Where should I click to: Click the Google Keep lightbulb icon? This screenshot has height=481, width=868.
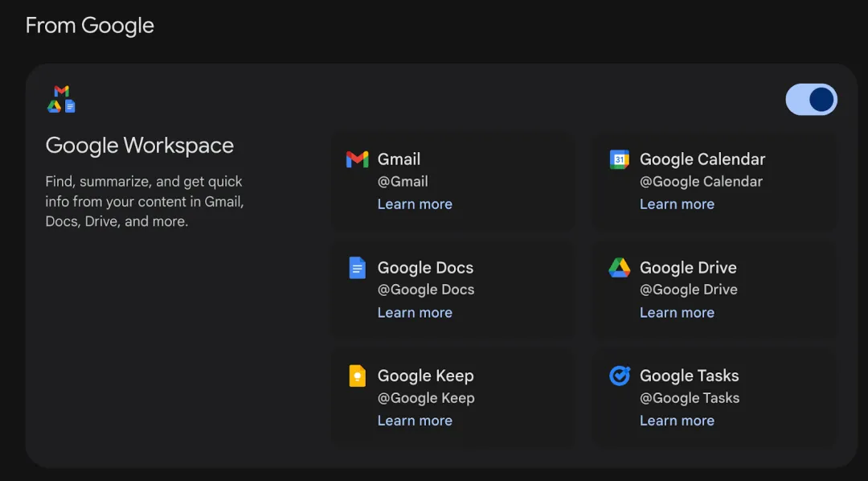357,376
